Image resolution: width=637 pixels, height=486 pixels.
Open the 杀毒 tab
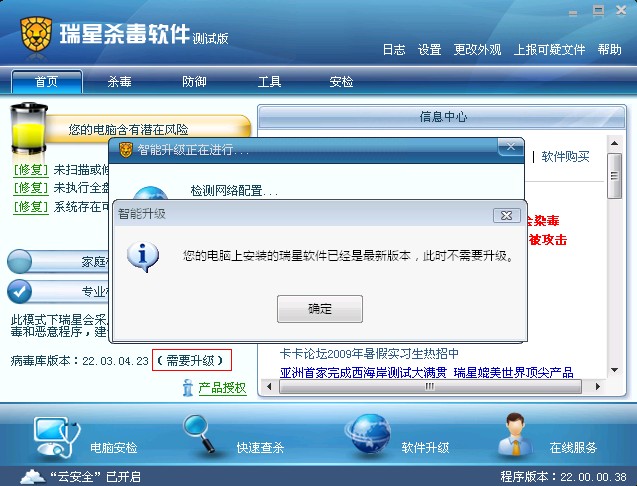[119, 82]
